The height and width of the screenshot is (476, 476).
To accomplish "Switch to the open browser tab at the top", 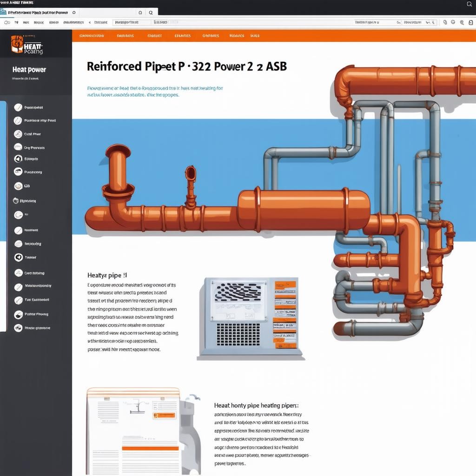I will (37, 13).
